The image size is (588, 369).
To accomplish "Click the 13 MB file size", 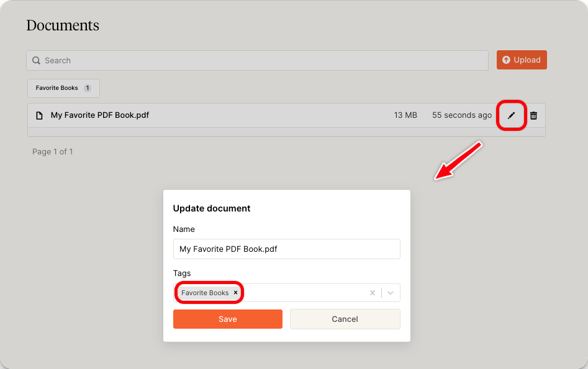I will pyautogui.click(x=405, y=115).
